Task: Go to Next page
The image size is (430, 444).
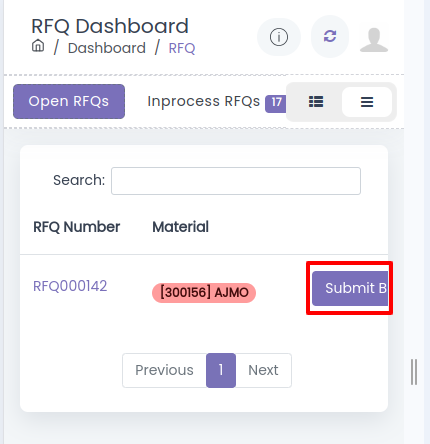Action: click(x=263, y=370)
